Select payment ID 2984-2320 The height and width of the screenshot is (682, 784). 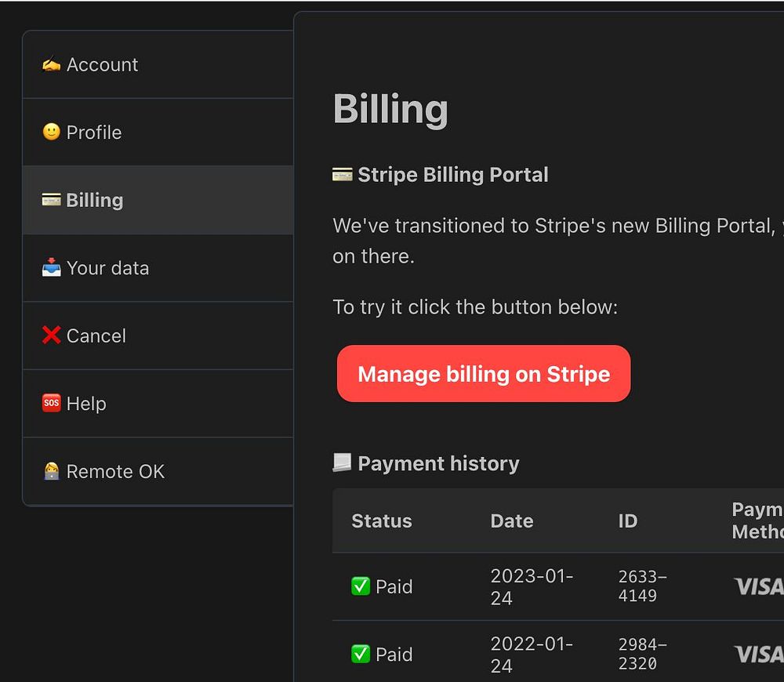click(642, 654)
